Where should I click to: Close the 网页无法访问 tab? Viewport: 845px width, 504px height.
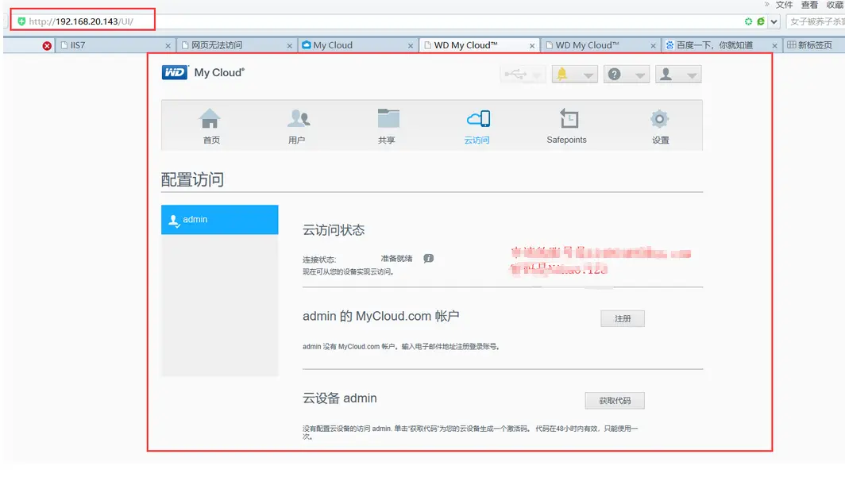coord(289,46)
